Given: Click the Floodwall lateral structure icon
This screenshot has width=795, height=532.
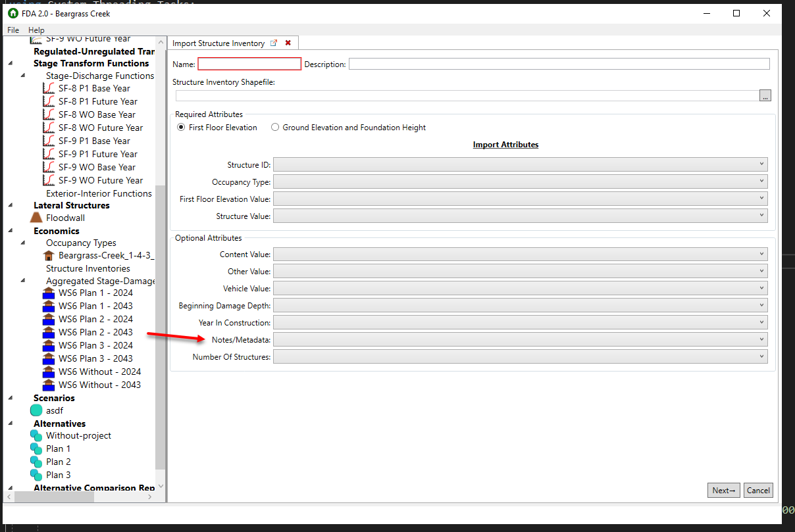Looking at the screenshot, I should click(x=38, y=218).
